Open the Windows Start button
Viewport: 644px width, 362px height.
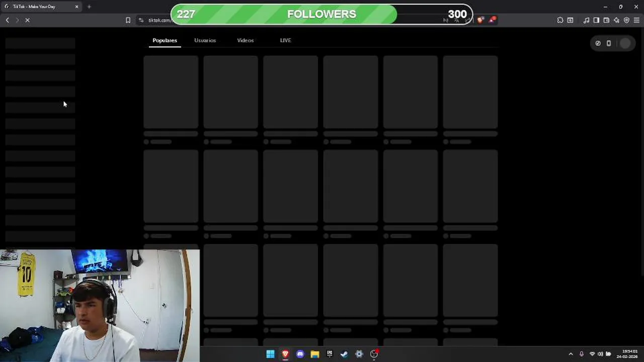[270, 354]
